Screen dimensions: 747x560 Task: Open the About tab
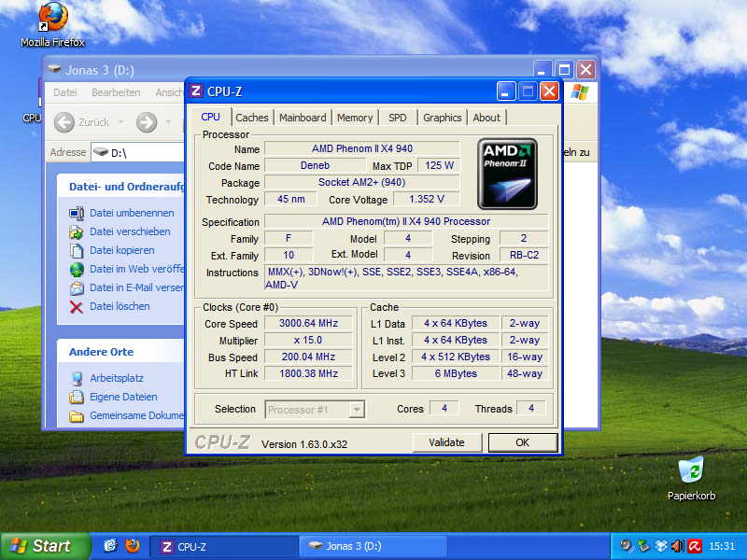tap(486, 118)
